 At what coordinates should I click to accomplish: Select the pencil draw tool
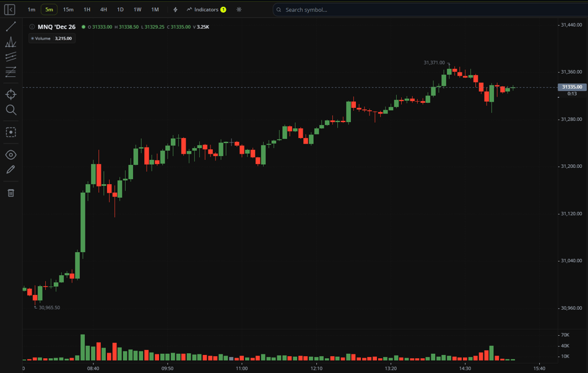11,170
